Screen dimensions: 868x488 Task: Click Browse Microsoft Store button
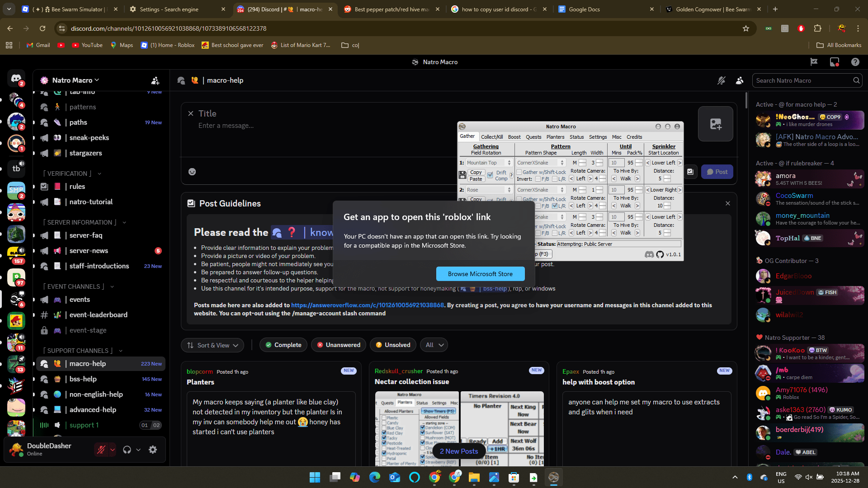tap(480, 274)
